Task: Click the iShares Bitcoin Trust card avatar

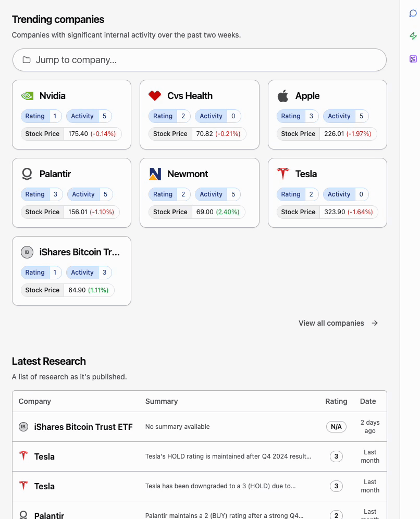Action: click(x=27, y=252)
